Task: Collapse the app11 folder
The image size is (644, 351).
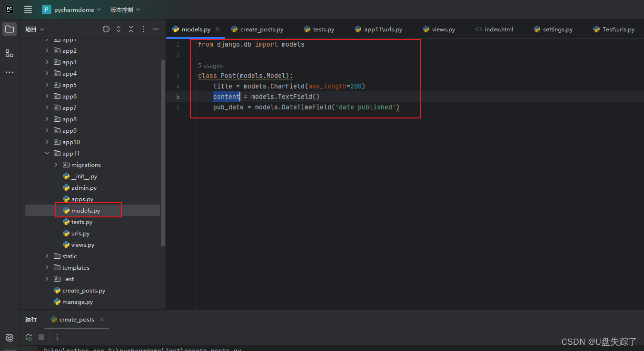Action: [x=47, y=153]
